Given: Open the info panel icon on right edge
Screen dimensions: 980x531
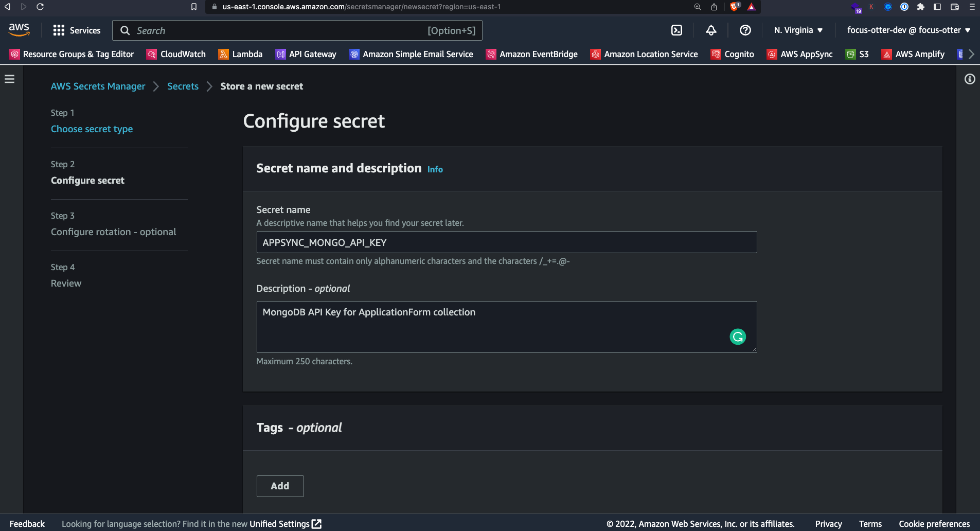Looking at the screenshot, I should coord(970,79).
